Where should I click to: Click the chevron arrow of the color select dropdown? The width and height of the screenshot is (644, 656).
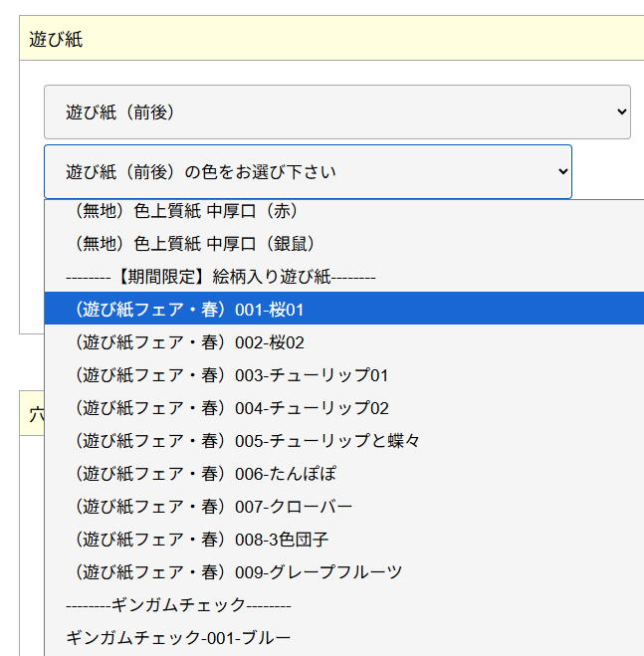562,172
